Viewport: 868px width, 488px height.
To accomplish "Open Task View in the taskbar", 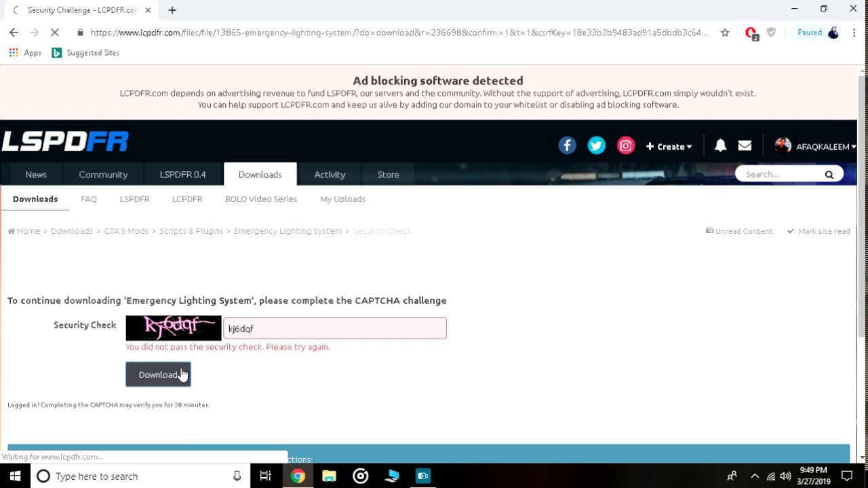I will (x=266, y=476).
